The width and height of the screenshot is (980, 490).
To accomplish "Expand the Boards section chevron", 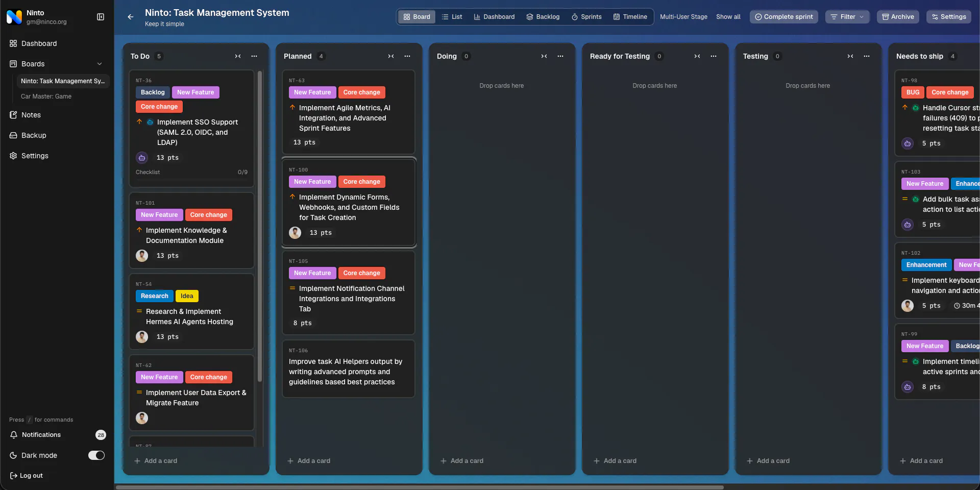I will [100, 64].
